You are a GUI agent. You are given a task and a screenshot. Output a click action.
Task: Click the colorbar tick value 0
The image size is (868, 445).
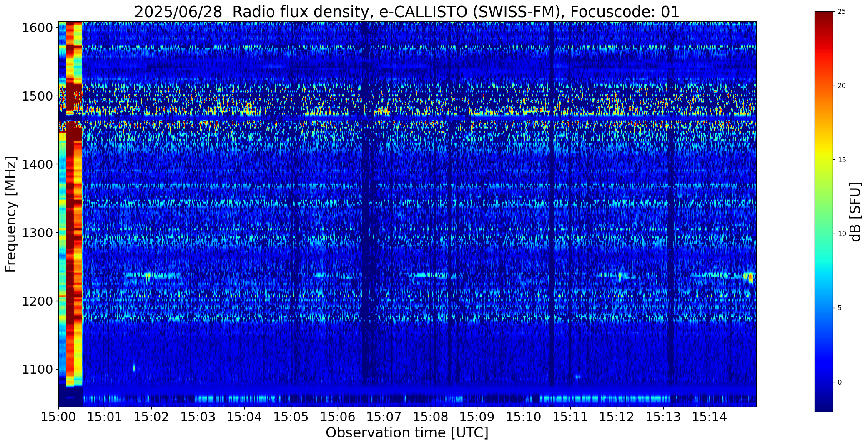[x=840, y=382]
